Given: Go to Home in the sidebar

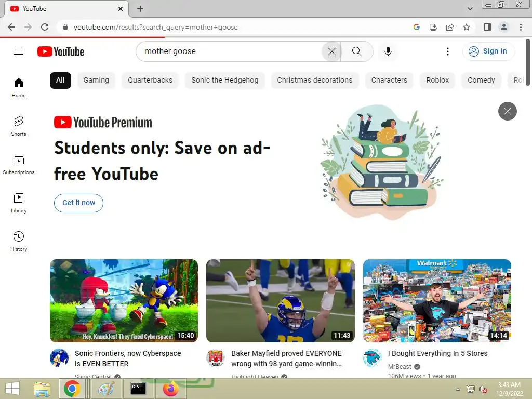Looking at the screenshot, I should 19,87.
